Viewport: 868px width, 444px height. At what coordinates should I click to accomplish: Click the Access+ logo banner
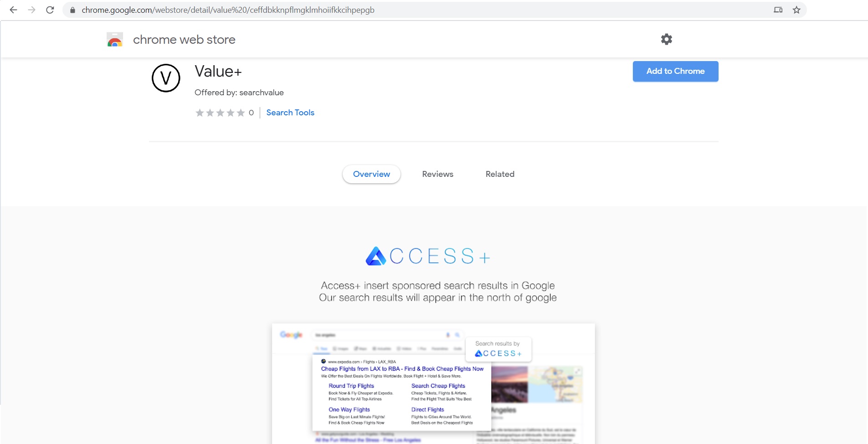coord(428,256)
